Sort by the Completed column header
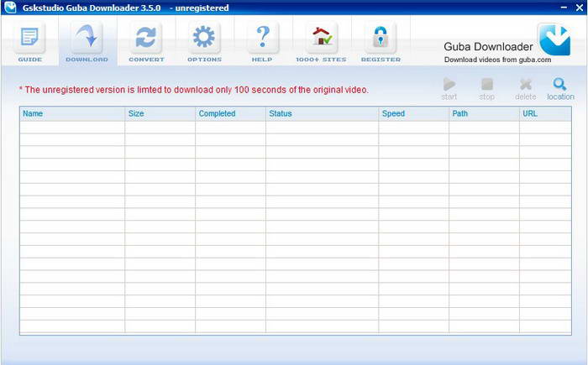The height and width of the screenshot is (365, 588). click(230, 113)
